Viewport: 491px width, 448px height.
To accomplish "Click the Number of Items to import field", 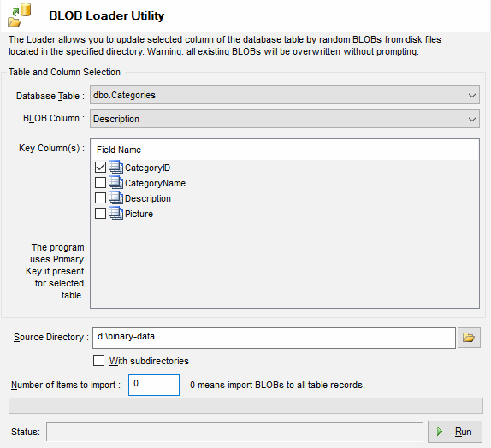I will [154, 385].
